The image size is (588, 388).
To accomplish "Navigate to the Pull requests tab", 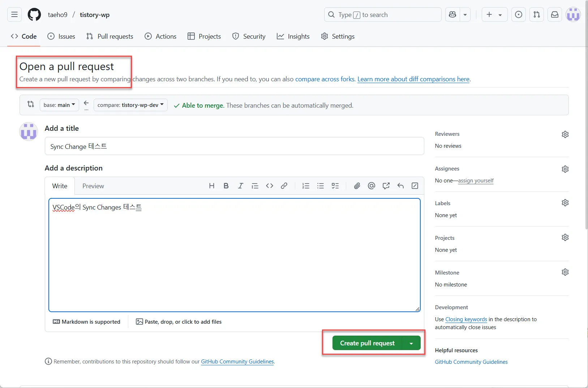I will [x=110, y=36].
